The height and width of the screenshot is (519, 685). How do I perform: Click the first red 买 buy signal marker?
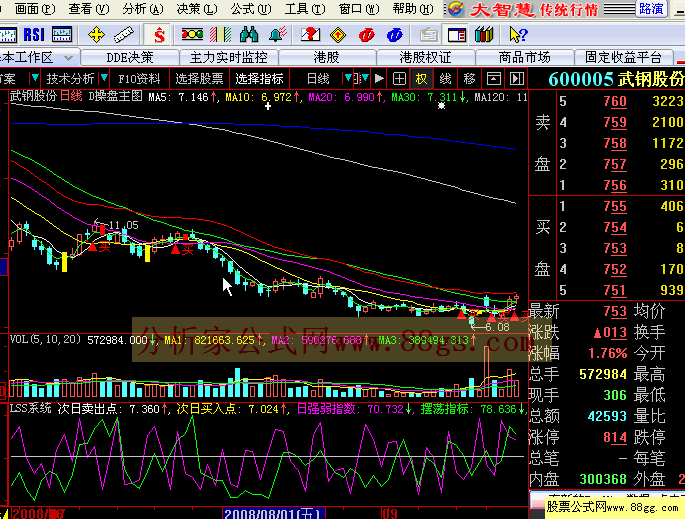tap(99, 247)
